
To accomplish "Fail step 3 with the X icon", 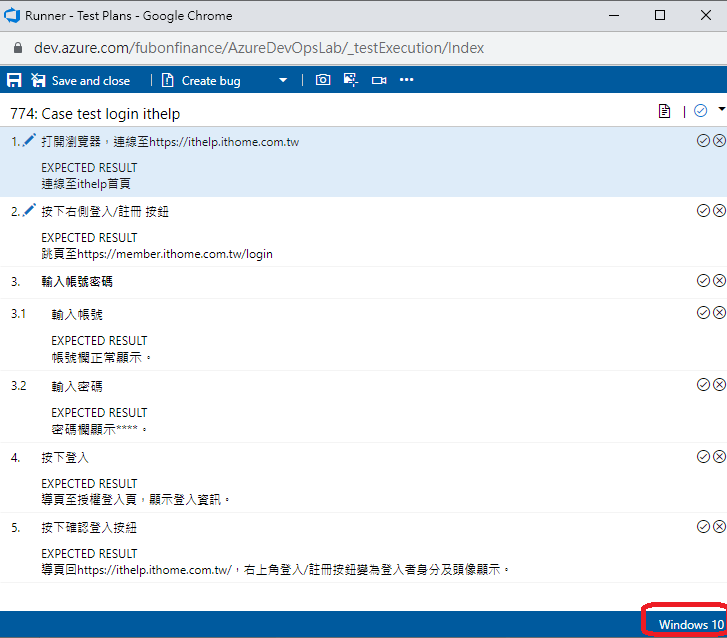I will click(719, 281).
